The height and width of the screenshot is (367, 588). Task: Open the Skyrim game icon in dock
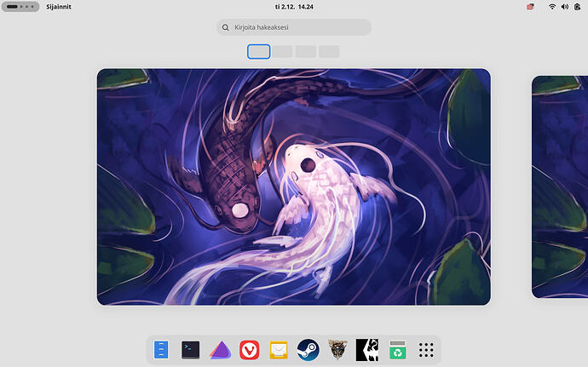pos(367,350)
